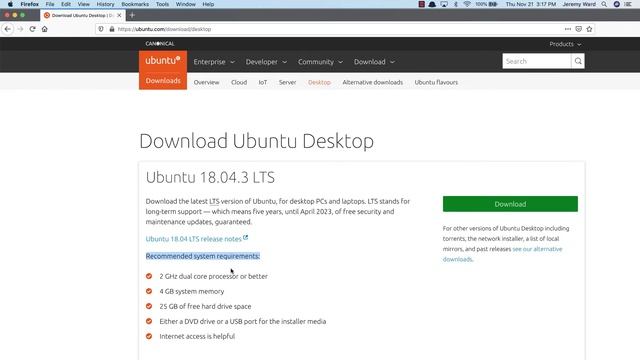Click the forward navigation arrow
640x360 pixels.
click(x=20, y=29)
